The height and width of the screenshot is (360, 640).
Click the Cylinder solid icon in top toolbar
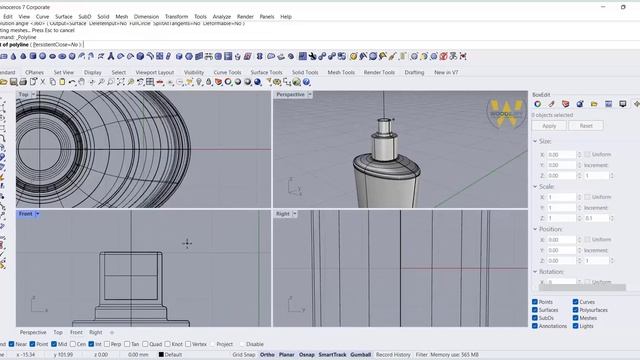click(33, 56)
